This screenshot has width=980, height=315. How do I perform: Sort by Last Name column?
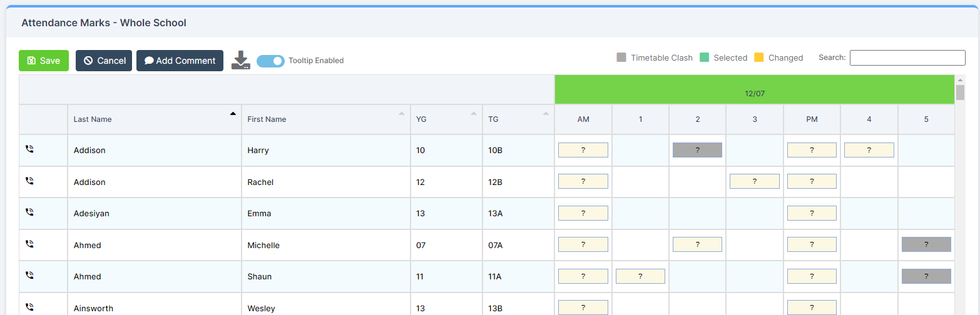coord(155,119)
